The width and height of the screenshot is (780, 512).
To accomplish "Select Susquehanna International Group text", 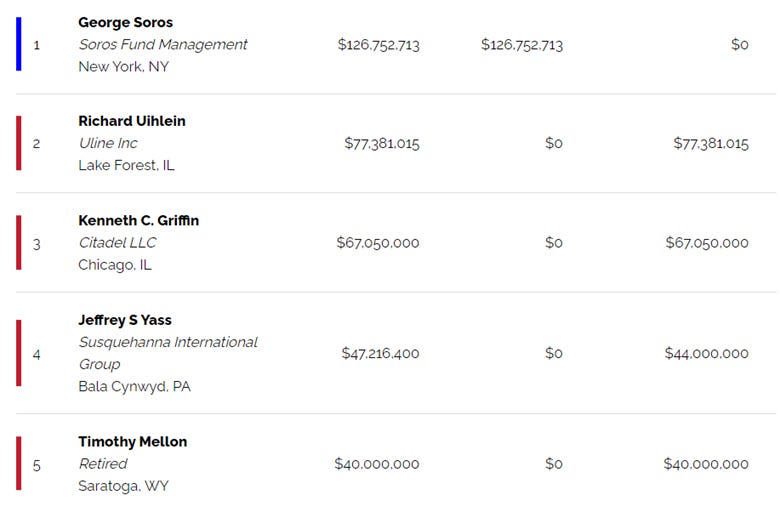I will tap(168, 353).
